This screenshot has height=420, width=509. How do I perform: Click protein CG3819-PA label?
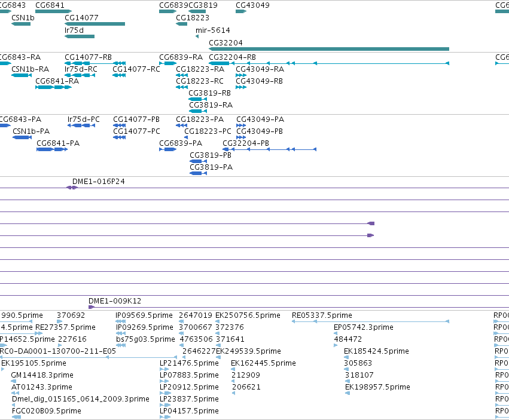point(211,167)
